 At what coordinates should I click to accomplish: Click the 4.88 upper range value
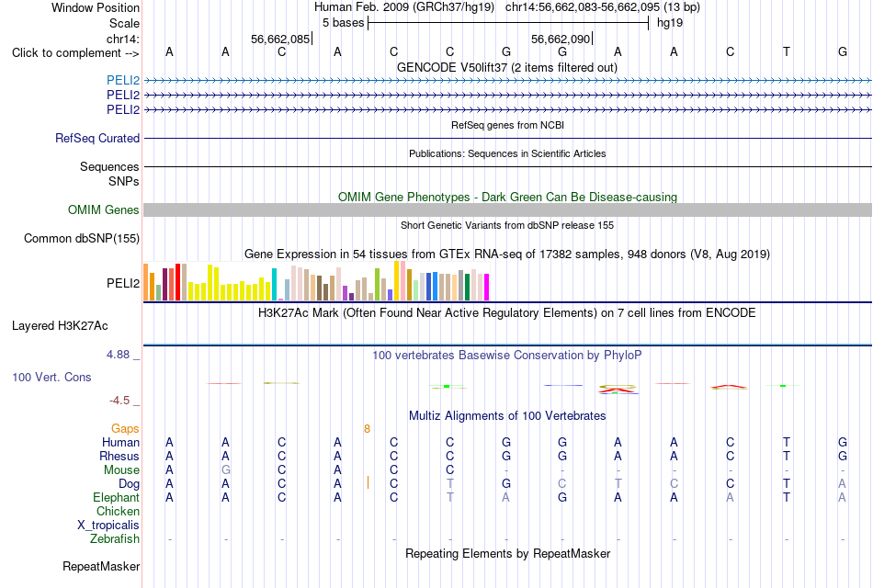118,355
